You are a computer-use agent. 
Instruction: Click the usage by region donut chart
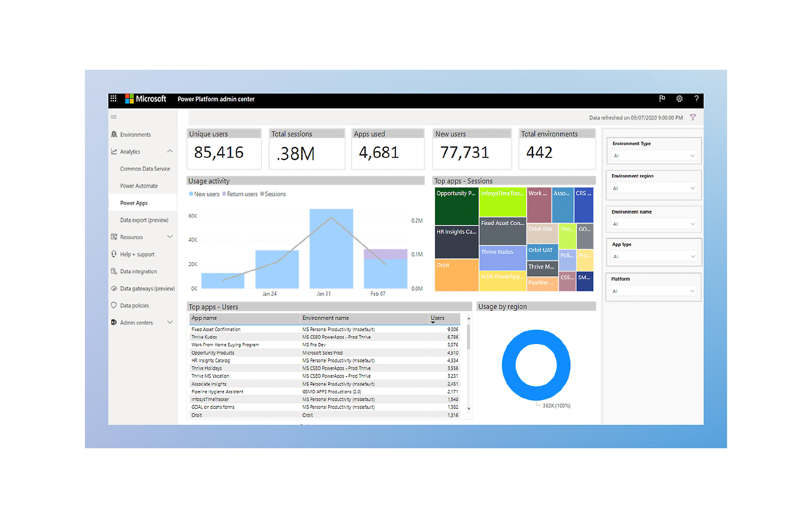pos(536,365)
